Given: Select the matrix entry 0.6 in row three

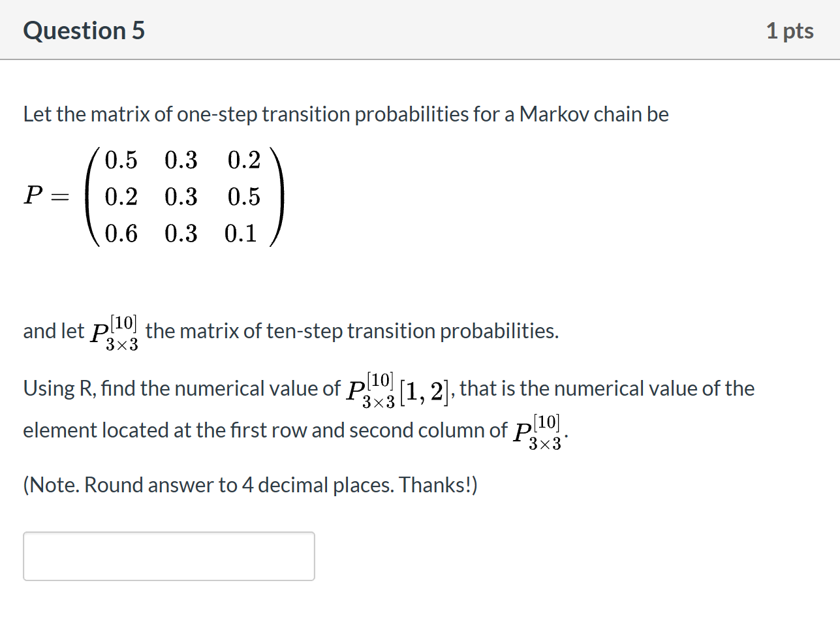Looking at the screenshot, I should pyautogui.click(x=122, y=234).
